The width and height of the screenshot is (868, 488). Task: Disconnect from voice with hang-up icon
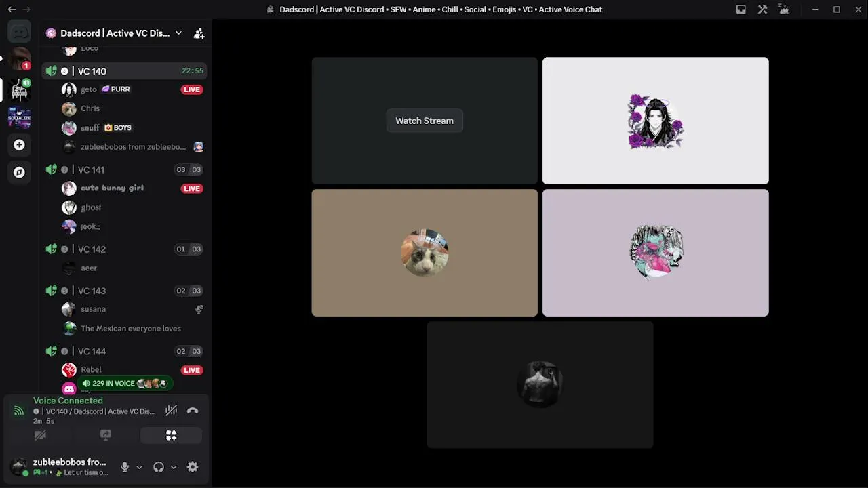(x=193, y=410)
